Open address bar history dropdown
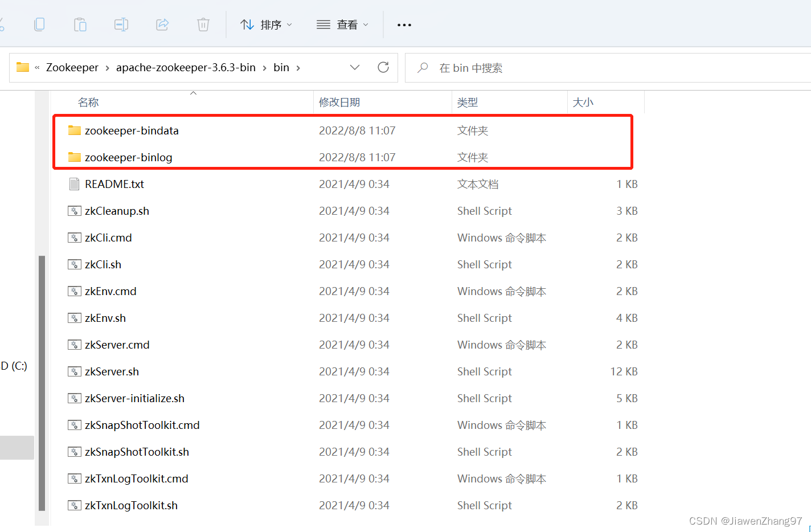 (x=355, y=68)
